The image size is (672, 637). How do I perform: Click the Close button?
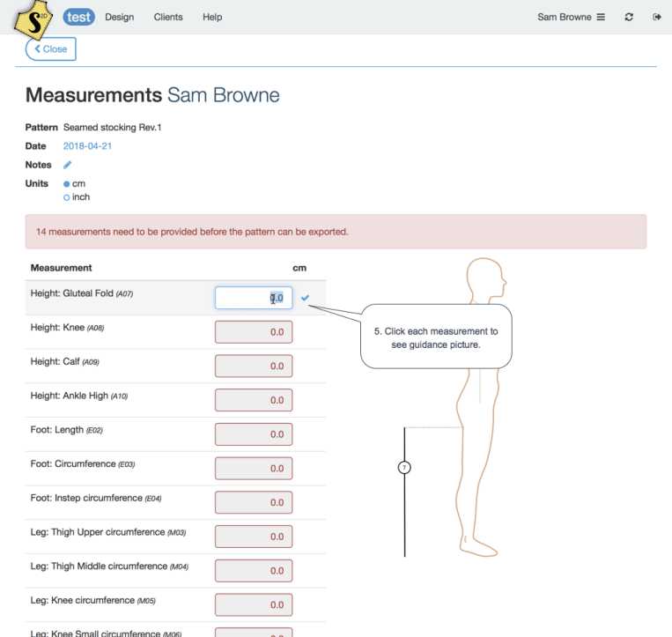coord(51,49)
